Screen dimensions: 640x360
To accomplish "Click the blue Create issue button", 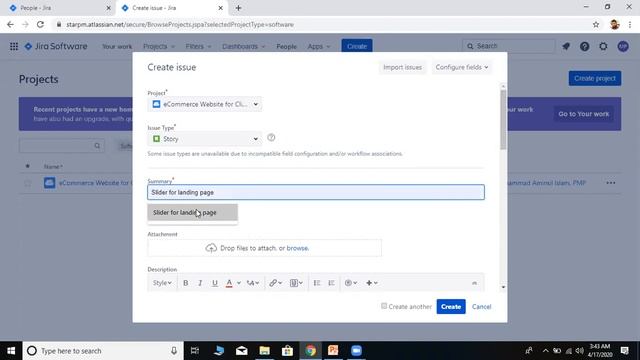I will click(451, 307).
